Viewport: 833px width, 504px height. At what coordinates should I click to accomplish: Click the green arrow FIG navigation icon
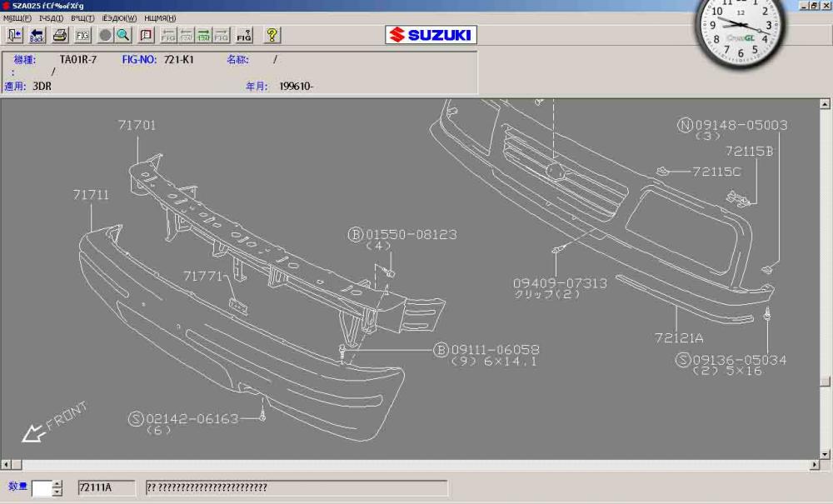coord(204,35)
